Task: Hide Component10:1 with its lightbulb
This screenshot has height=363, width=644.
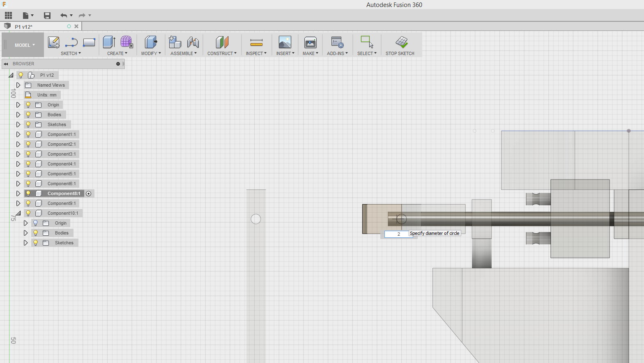Action: (x=28, y=213)
